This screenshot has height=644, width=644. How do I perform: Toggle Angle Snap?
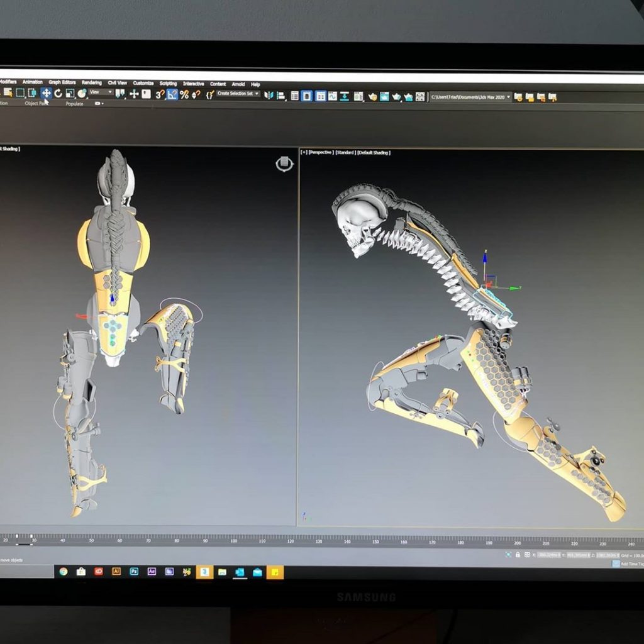pos(172,94)
